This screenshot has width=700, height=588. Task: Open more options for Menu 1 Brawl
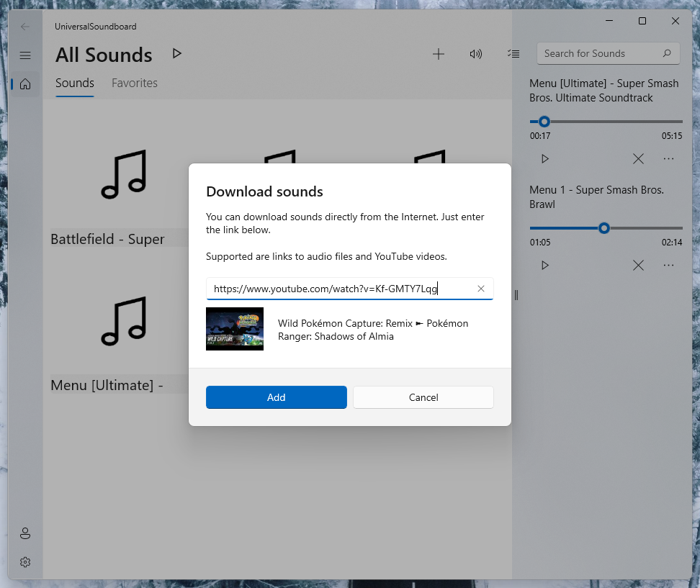pyautogui.click(x=668, y=266)
